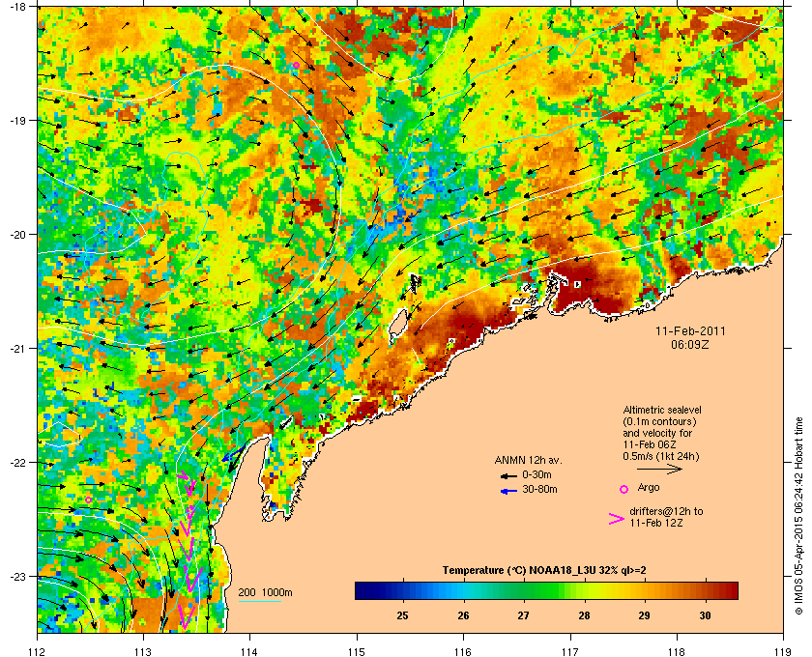
Task: Click the 'ANMN 12h av.' legend heading
Action: 528,460
